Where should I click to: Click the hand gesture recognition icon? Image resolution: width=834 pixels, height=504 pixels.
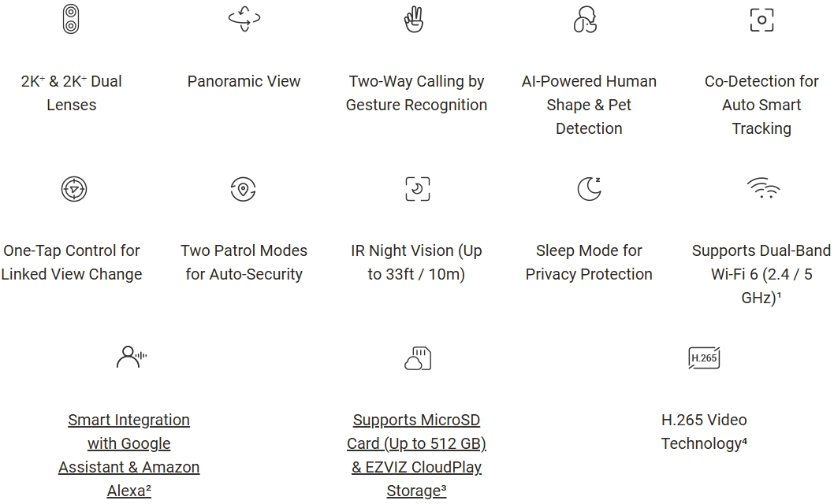pyautogui.click(x=415, y=19)
